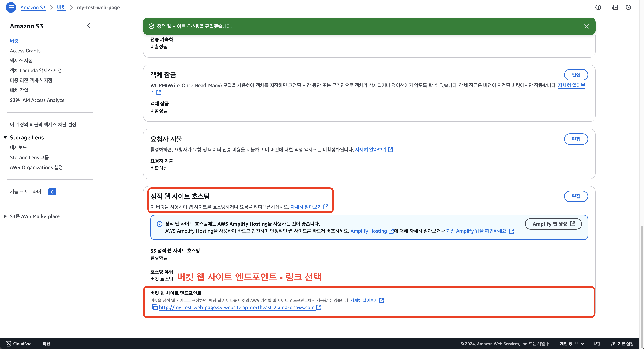Viewport: 644px width, 349px height.
Task: Open CloudShell from the footer
Action: point(20,344)
